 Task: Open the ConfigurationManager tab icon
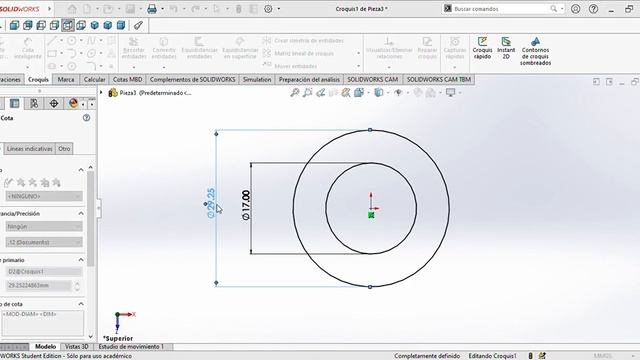pyautogui.click(x=34, y=104)
